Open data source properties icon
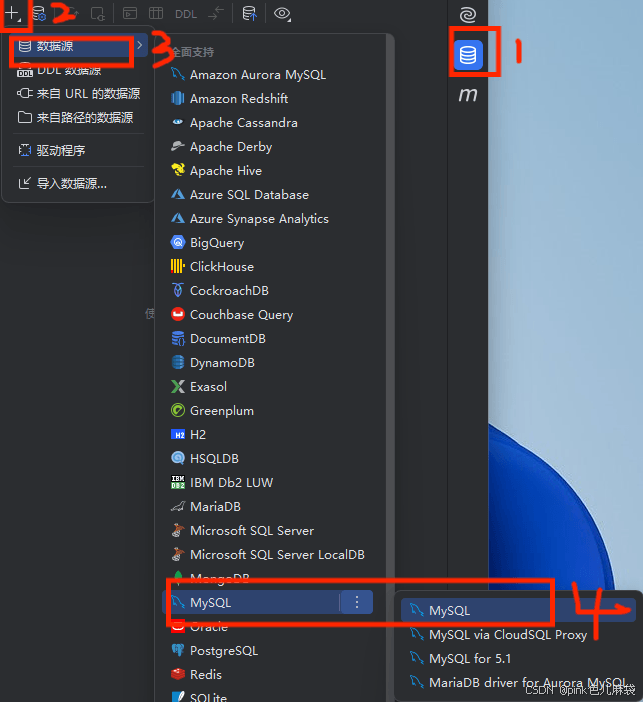643x702 pixels. click(x=39, y=13)
